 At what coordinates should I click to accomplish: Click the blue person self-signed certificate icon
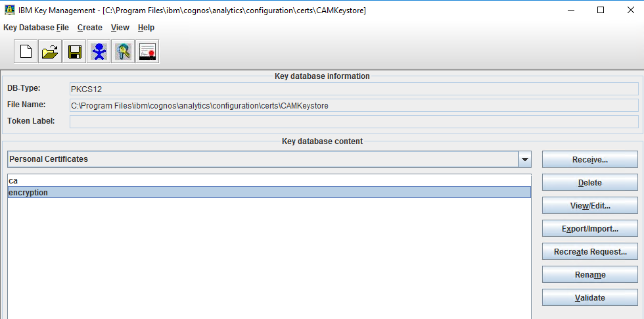[99, 51]
